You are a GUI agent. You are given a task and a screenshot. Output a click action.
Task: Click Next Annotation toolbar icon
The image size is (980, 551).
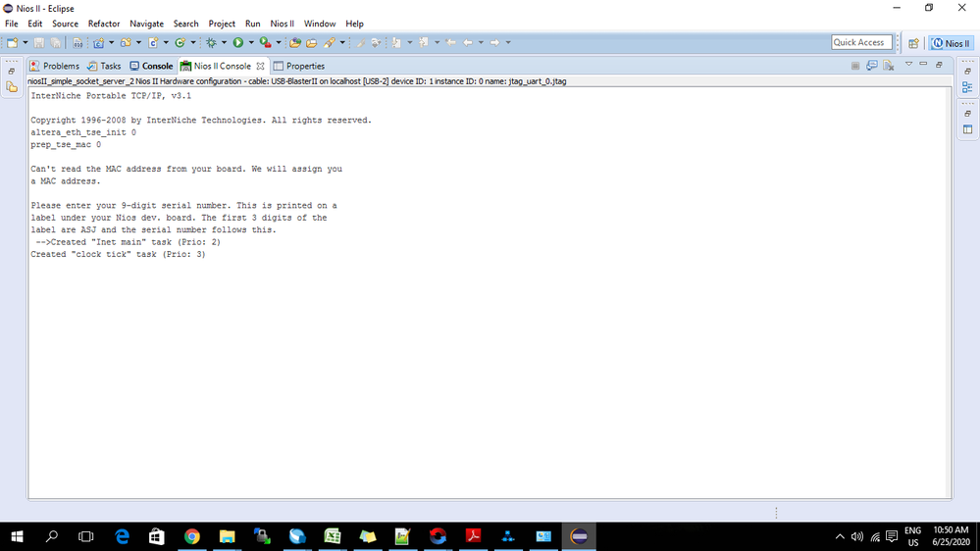pyautogui.click(x=396, y=42)
